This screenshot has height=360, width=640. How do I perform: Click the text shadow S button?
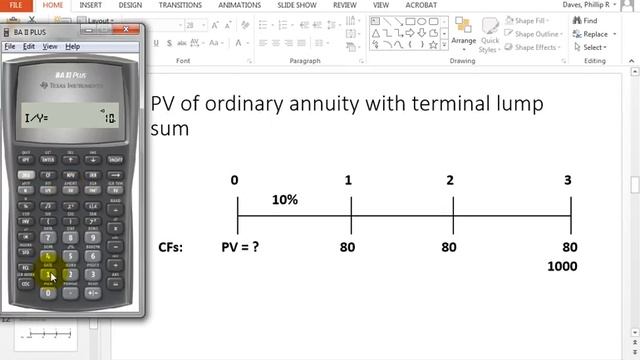point(169,43)
